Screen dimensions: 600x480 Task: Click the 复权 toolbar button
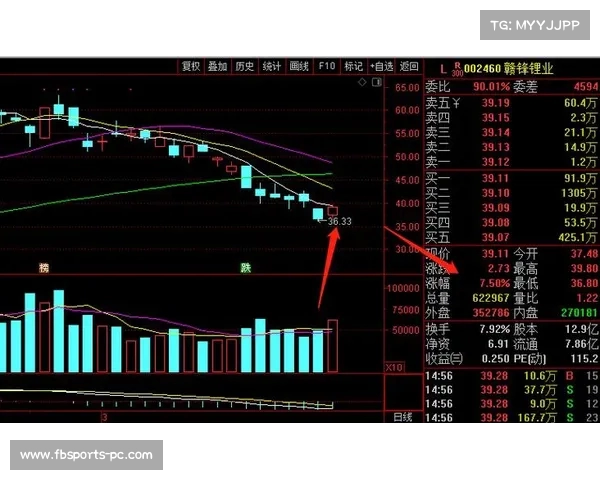coord(191,66)
